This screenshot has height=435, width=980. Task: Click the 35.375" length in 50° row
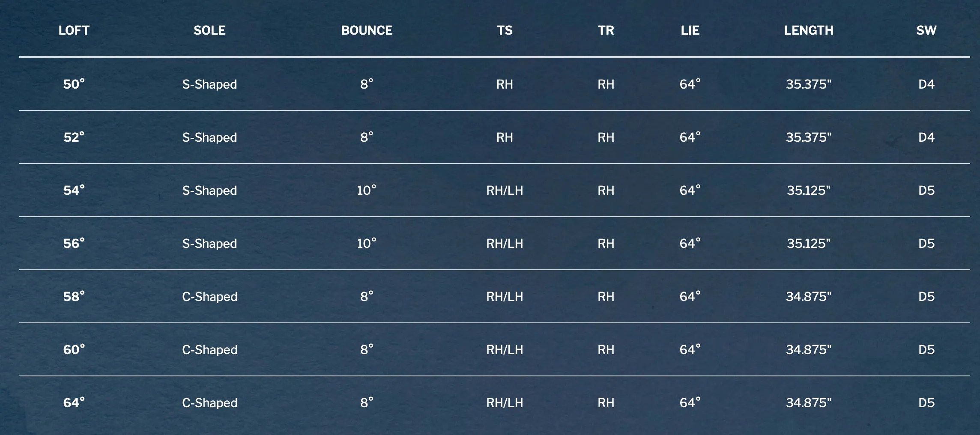(x=809, y=84)
